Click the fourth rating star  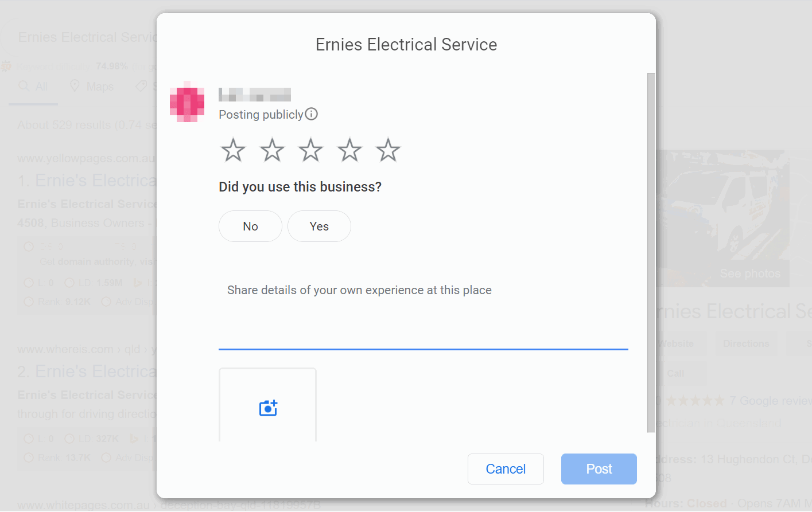[x=349, y=150]
